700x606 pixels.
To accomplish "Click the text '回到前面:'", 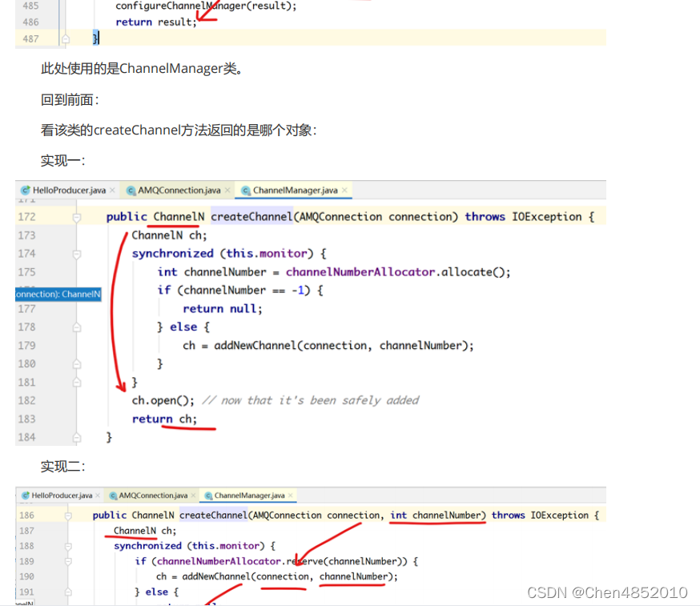I will pos(70,99).
